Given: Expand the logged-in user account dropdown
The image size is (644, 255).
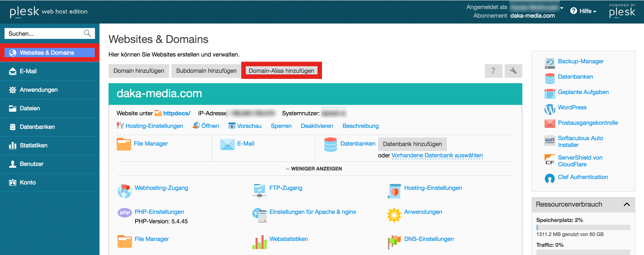Looking at the screenshot, I should coord(561,8).
